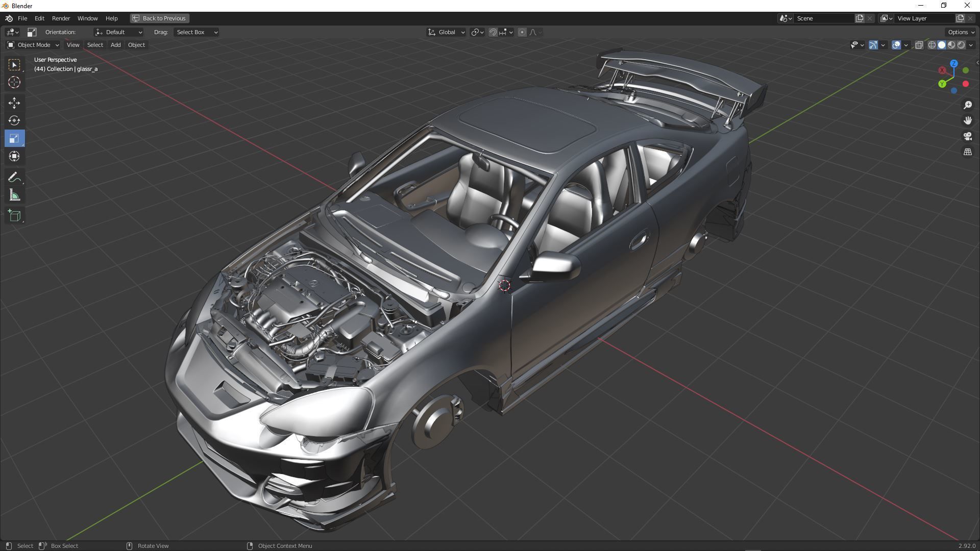The width and height of the screenshot is (980, 551).
Task: Open overlays options arrow
Action: (x=906, y=45)
